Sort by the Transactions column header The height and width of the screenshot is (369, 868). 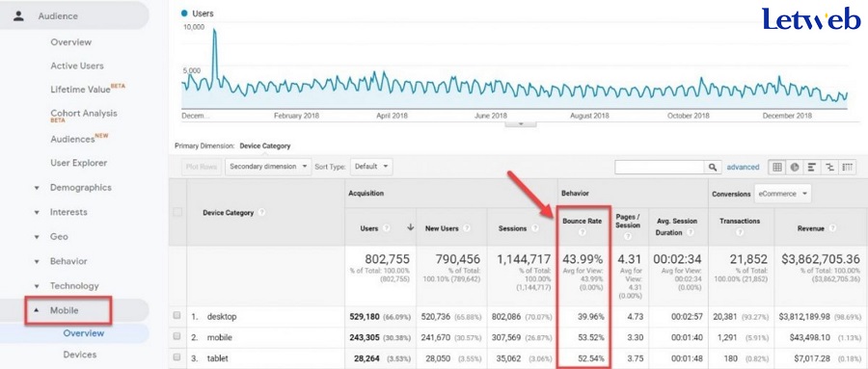coord(740,221)
